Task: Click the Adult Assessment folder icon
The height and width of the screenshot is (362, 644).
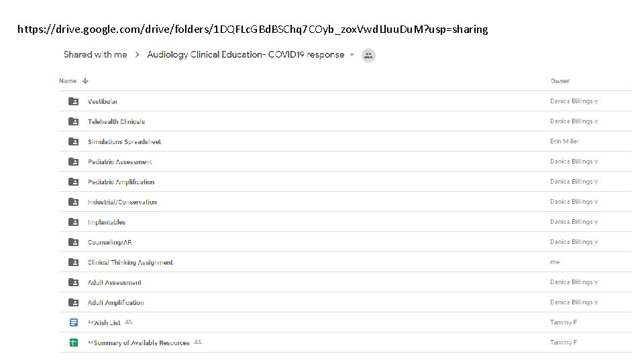Action: click(74, 282)
